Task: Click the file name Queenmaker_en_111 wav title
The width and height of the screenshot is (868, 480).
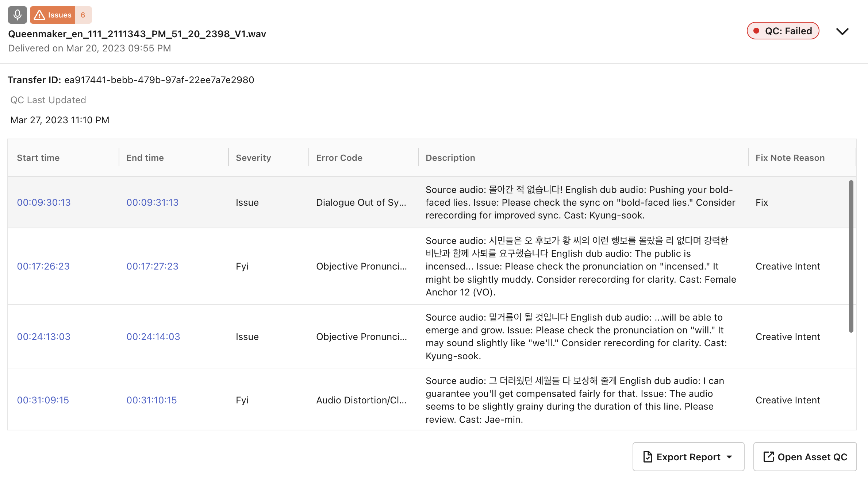Action: point(137,34)
